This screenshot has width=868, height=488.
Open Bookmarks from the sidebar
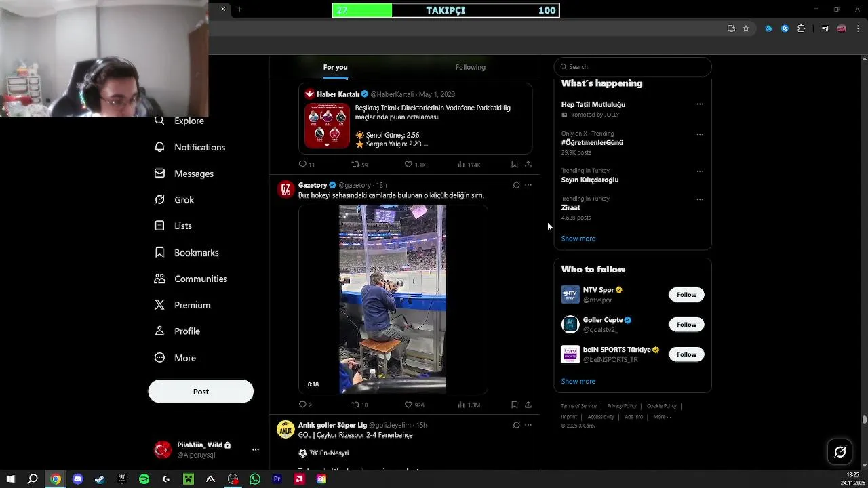pyautogui.click(x=187, y=252)
